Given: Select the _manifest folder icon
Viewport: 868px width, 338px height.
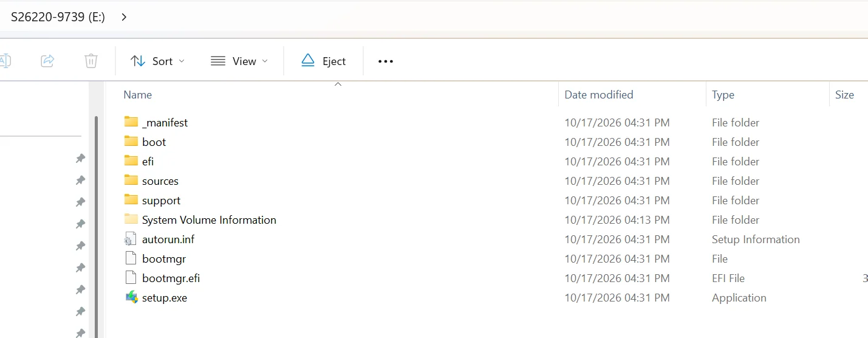Looking at the screenshot, I should pos(131,122).
